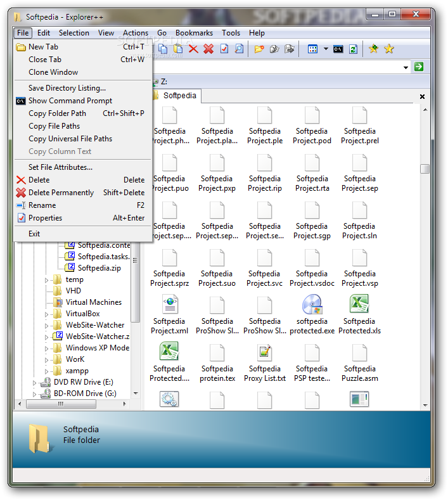Expand the xampp folder node
This screenshot has width=448, height=500.
click(46, 372)
